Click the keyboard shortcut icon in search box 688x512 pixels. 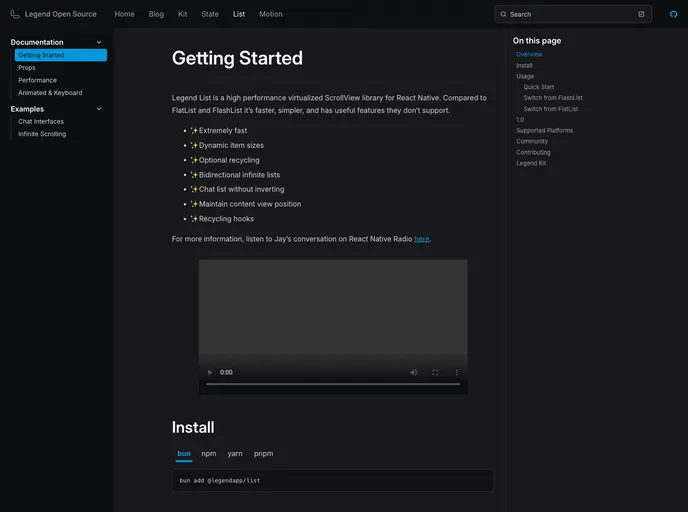tap(641, 14)
